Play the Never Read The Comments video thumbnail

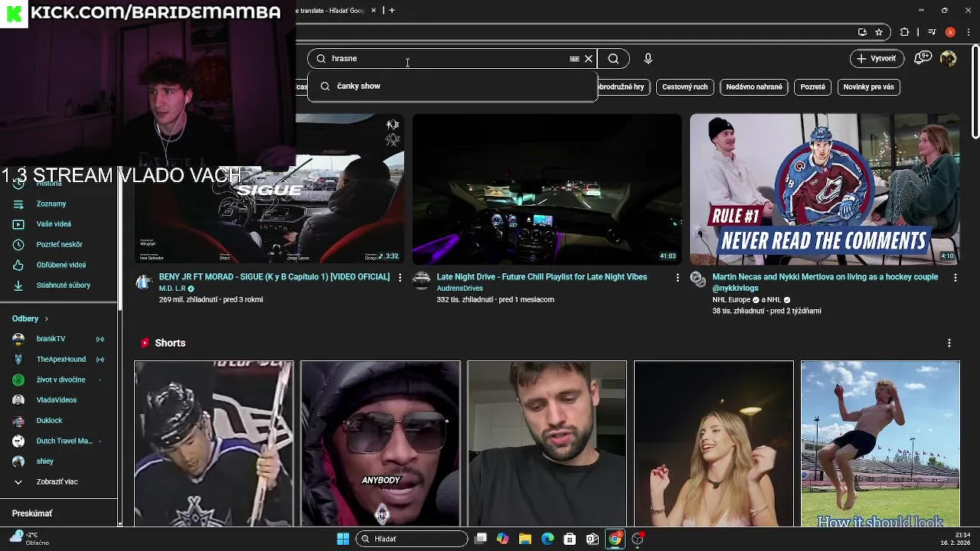click(825, 189)
